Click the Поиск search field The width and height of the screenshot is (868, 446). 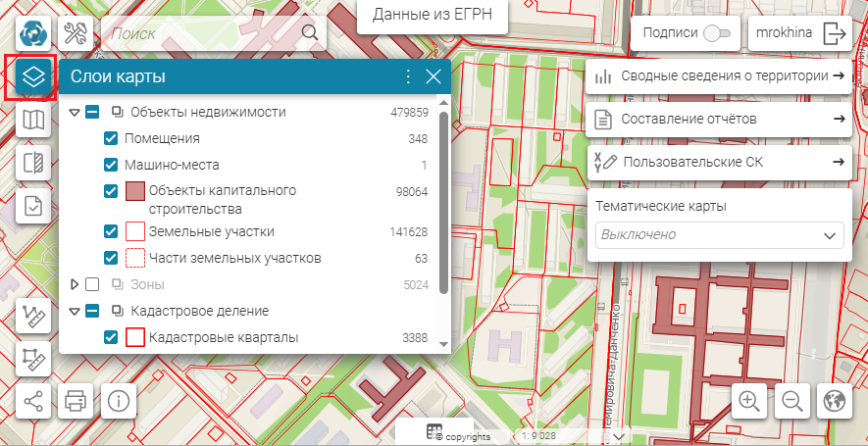click(201, 33)
